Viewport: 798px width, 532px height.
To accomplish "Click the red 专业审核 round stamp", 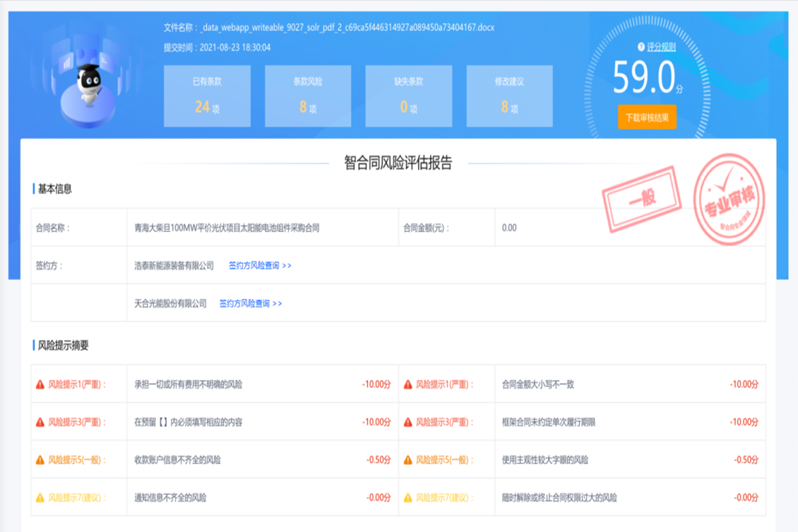I will tap(729, 199).
